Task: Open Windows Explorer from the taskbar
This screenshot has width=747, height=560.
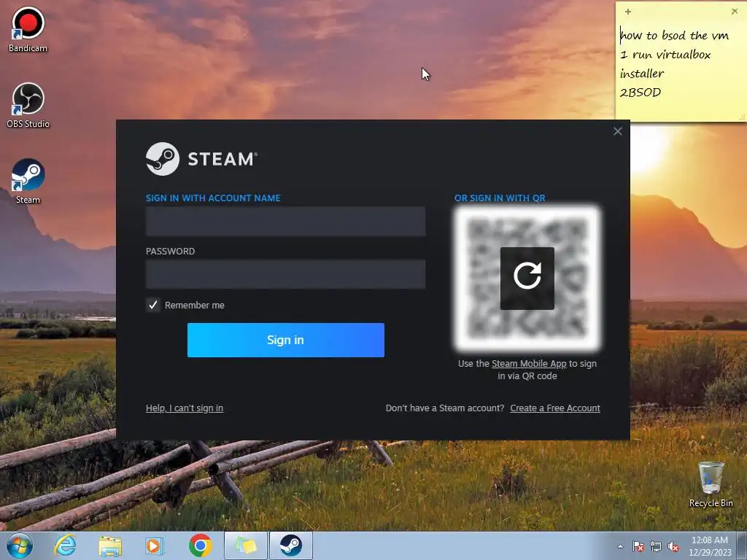Action: 110,546
